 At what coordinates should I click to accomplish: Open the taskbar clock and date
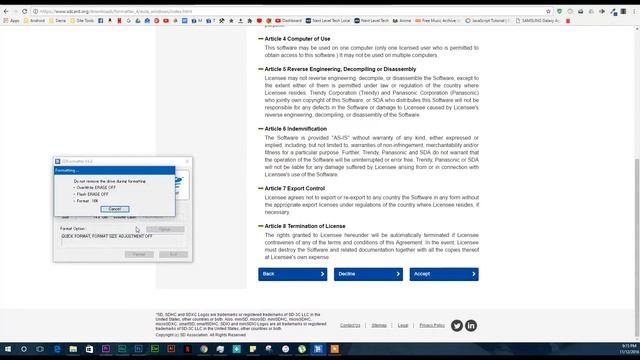pos(628,349)
